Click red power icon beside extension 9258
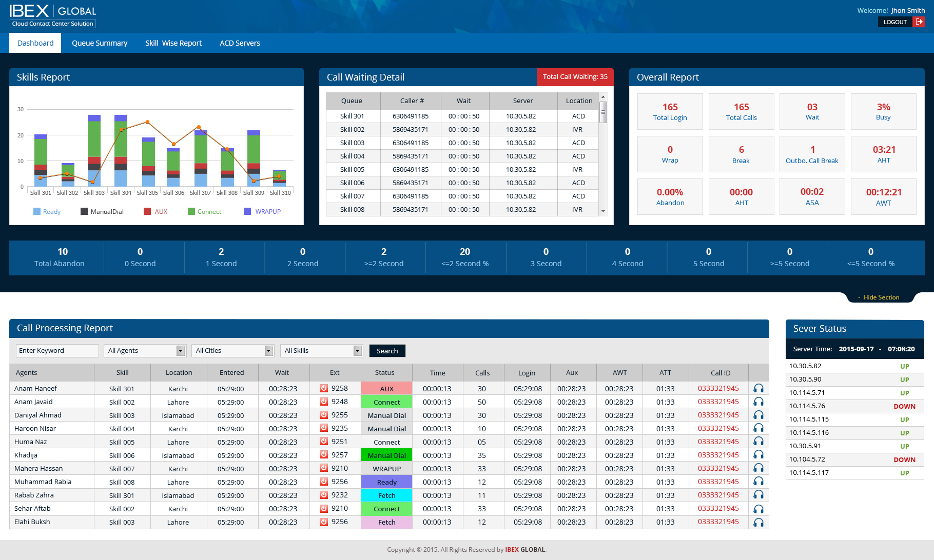Viewport: 934px width, 560px height. tap(324, 388)
